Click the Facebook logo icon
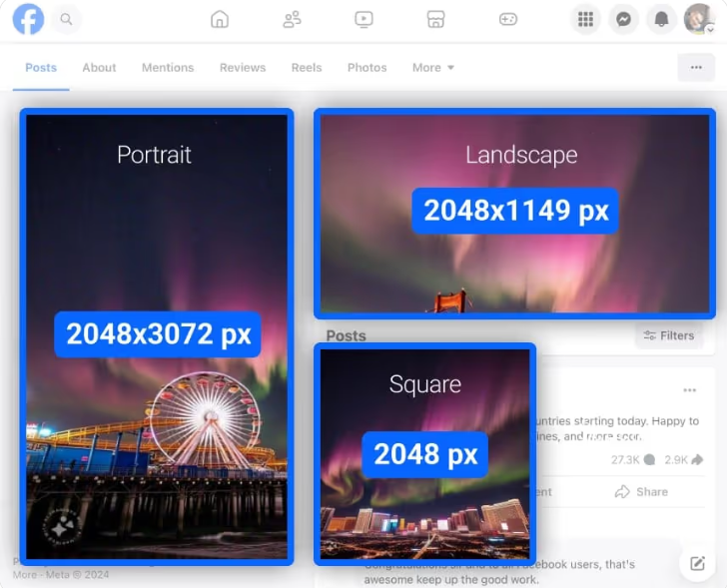Image resolution: width=727 pixels, height=588 pixels. (28, 19)
